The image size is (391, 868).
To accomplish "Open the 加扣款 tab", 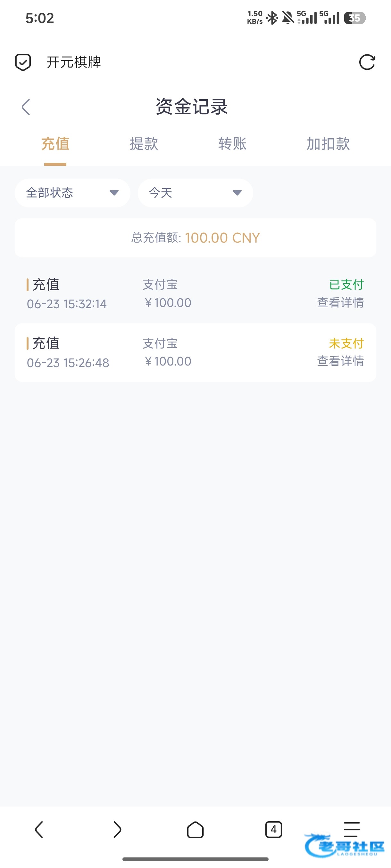I will [x=328, y=144].
